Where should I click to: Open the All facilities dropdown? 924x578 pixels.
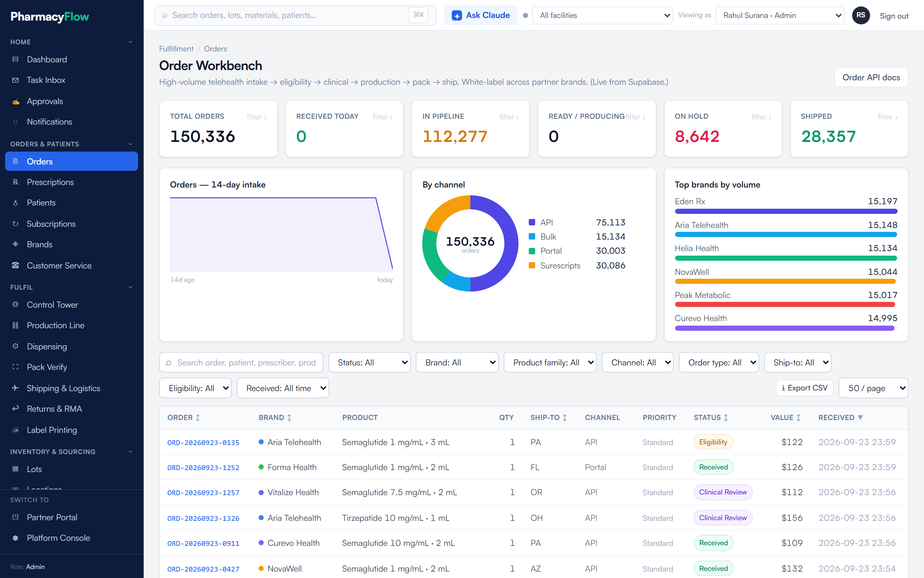click(x=602, y=15)
